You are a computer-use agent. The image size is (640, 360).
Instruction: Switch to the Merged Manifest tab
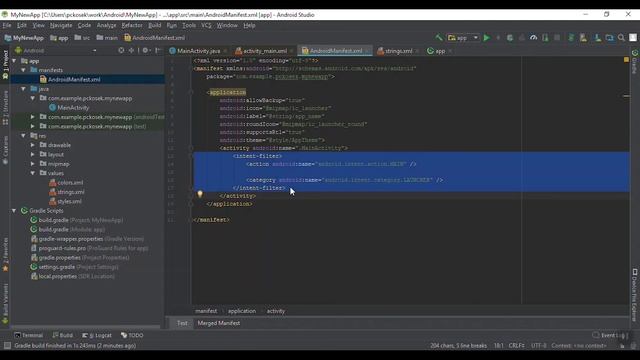219,323
